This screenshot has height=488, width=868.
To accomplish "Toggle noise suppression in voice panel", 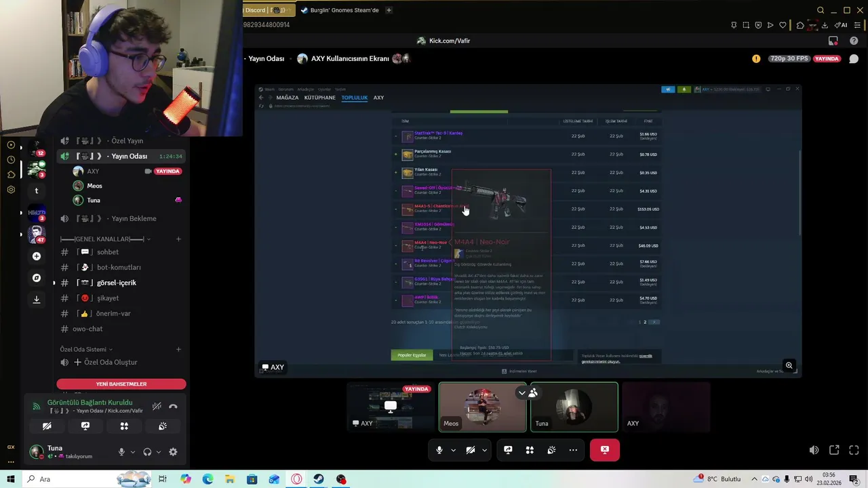I will click(157, 406).
